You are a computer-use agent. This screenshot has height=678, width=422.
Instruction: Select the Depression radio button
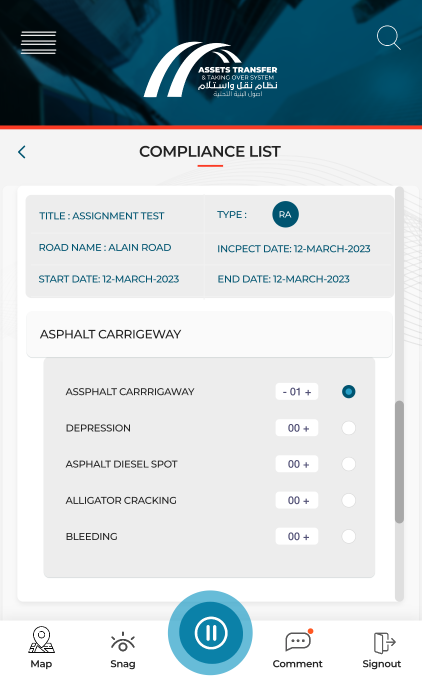[348, 428]
